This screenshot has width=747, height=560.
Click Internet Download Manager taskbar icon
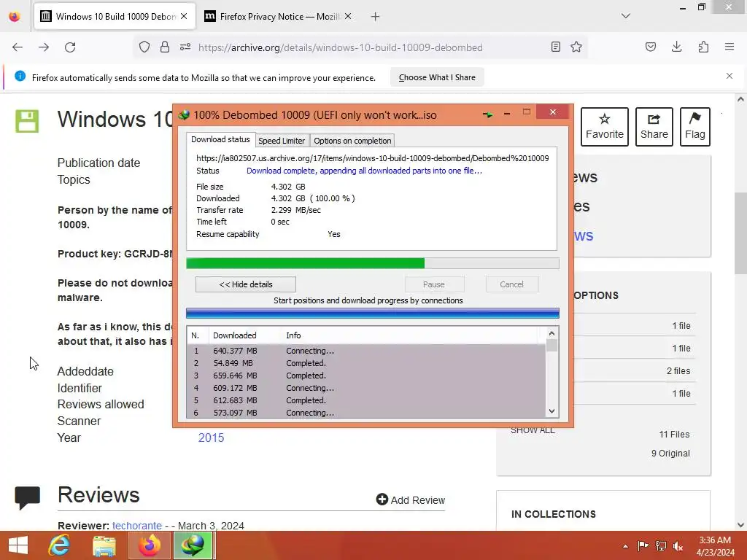point(193,545)
